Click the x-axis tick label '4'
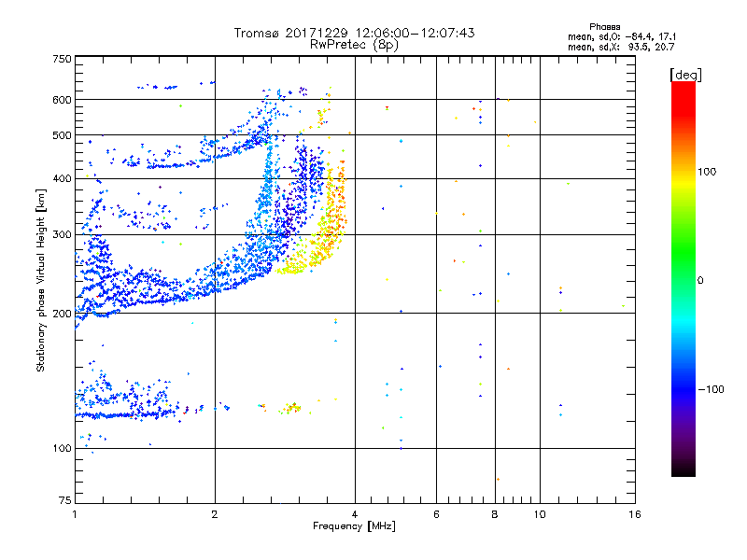The height and width of the screenshot is (560, 747). pos(355,514)
